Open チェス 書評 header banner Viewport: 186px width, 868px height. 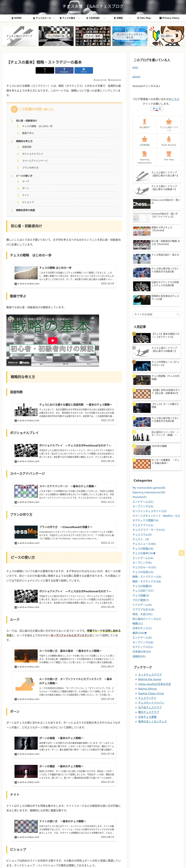[x=93, y=36]
